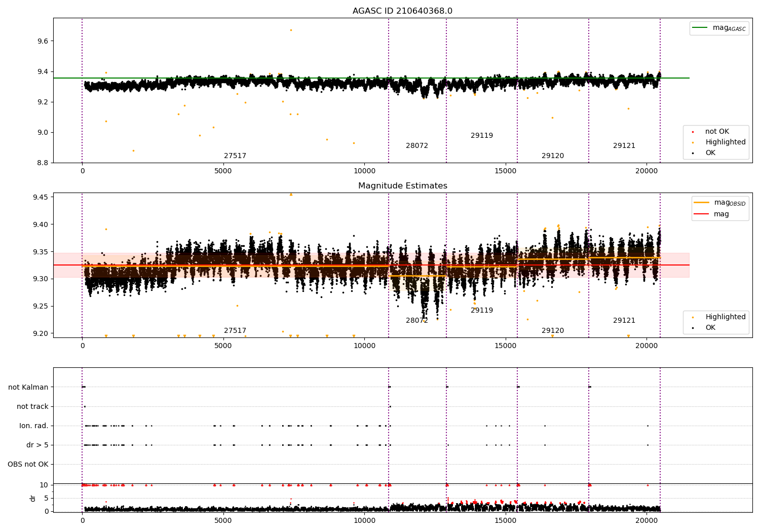Select the mag AGASC legend entry

pos(719,28)
